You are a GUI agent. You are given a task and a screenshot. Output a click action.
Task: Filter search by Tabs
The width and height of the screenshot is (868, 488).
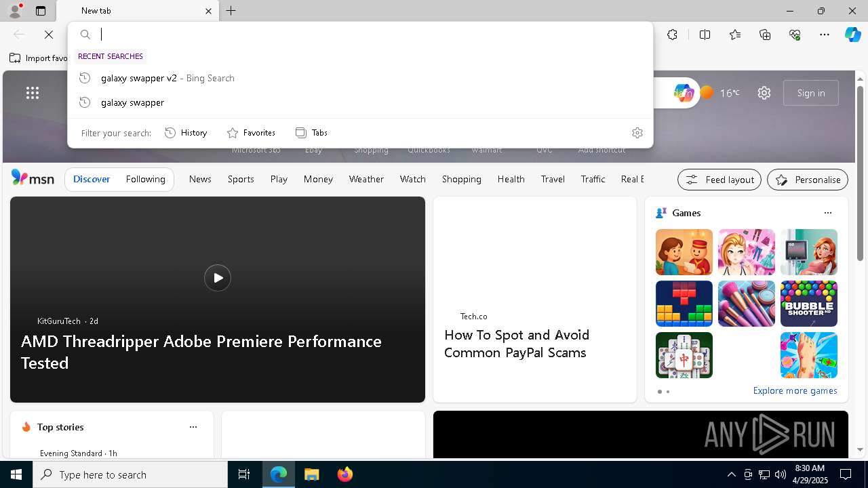pyautogui.click(x=312, y=133)
